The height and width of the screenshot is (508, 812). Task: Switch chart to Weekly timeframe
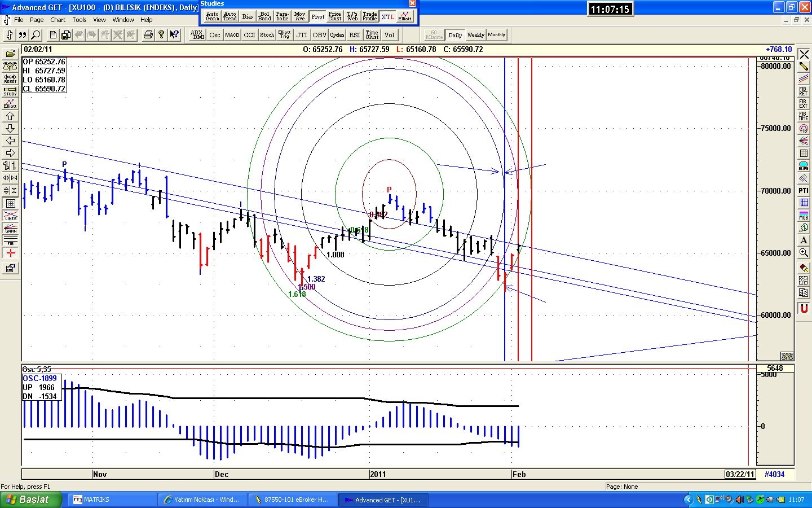[475, 35]
